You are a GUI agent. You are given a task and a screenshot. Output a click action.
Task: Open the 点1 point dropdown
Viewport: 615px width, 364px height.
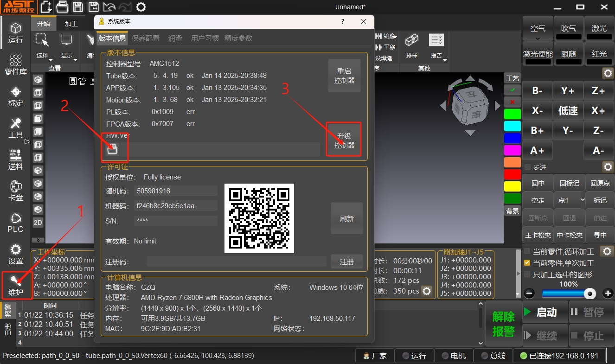(x=569, y=200)
